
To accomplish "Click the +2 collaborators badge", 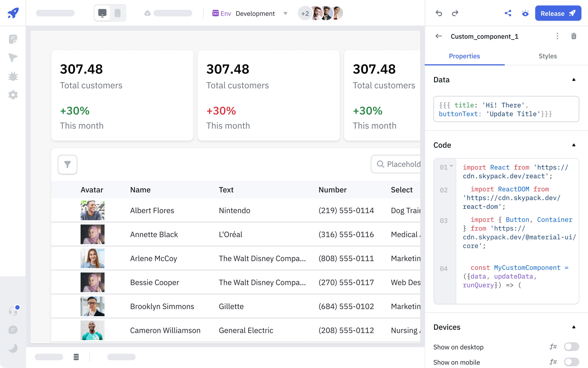I will [x=305, y=13].
